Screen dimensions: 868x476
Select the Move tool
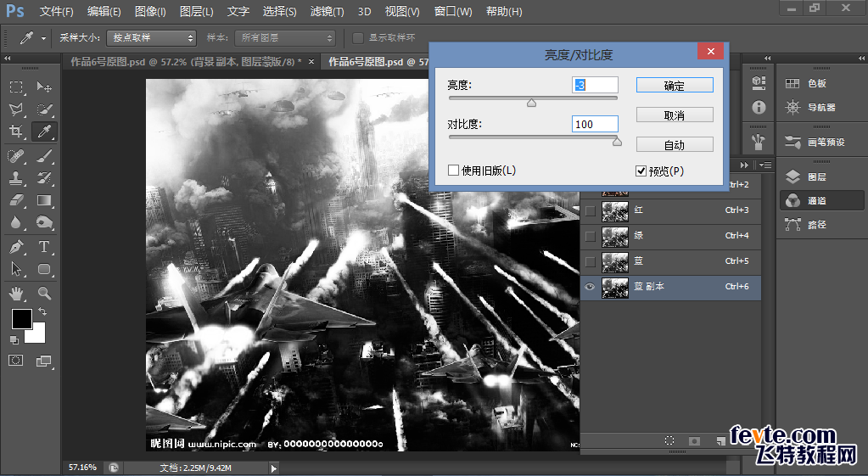pyautogui.click(x=44, y=87)
